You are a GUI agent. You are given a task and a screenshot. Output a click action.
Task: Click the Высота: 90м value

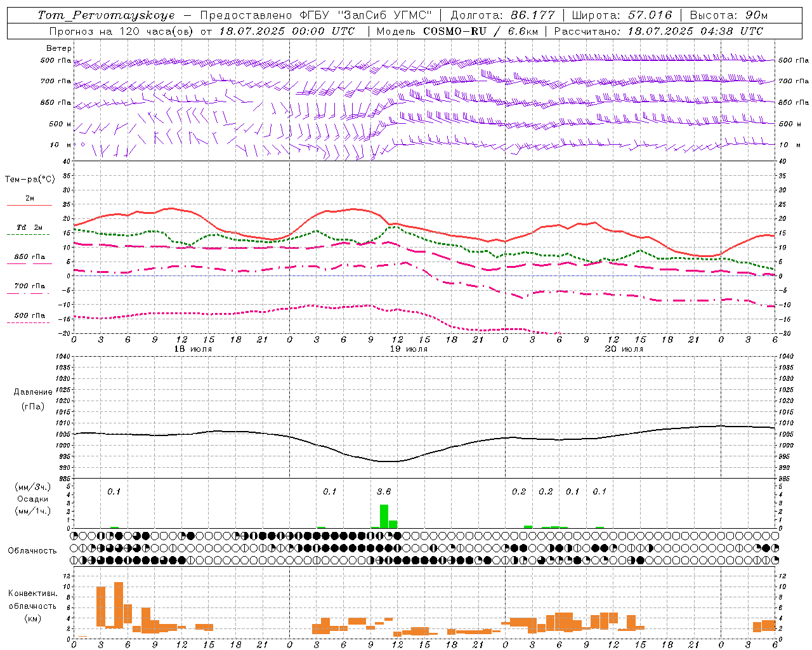click(x=728, y=15)
